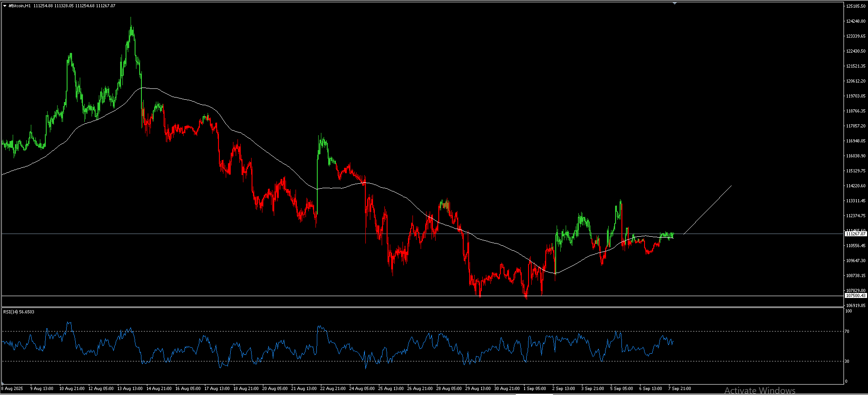Click the price scale value 124248.80
868x395 pixels.
pos(856,21)
